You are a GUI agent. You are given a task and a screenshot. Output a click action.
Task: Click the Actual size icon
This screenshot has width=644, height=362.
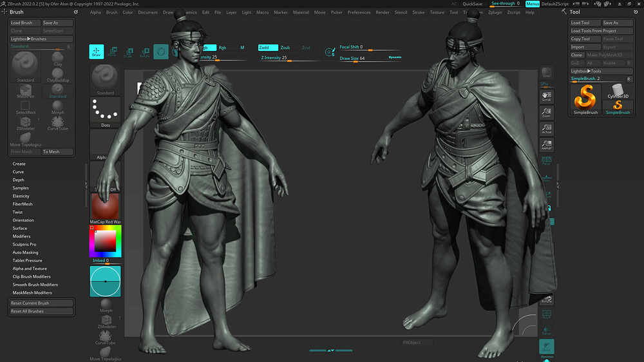click(x=546, y=129)
